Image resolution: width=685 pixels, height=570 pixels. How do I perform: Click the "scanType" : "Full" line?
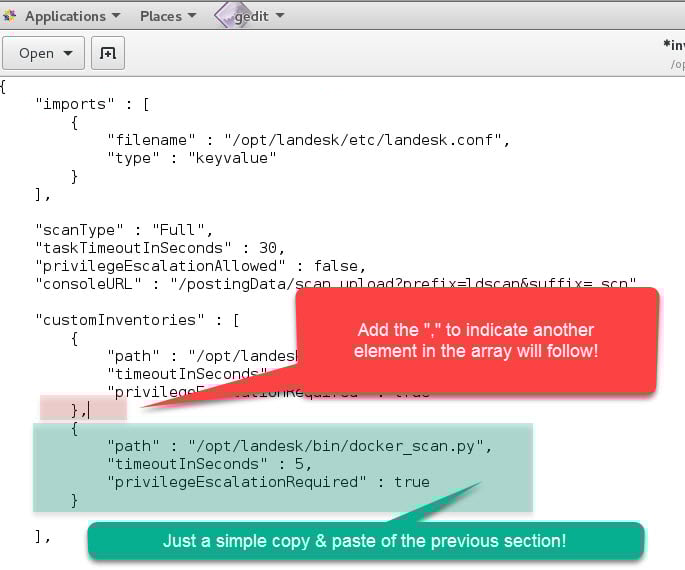[x=125, y=230]
